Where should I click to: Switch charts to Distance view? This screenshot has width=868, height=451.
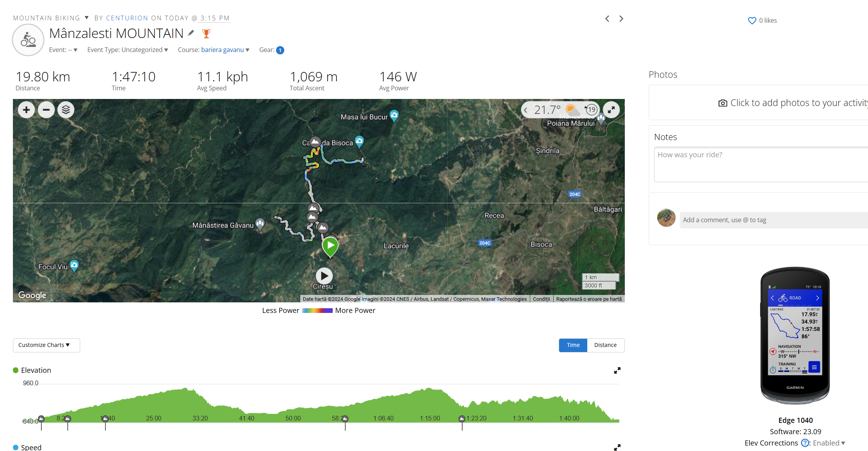pyautogui.click(x=605, y=345)
